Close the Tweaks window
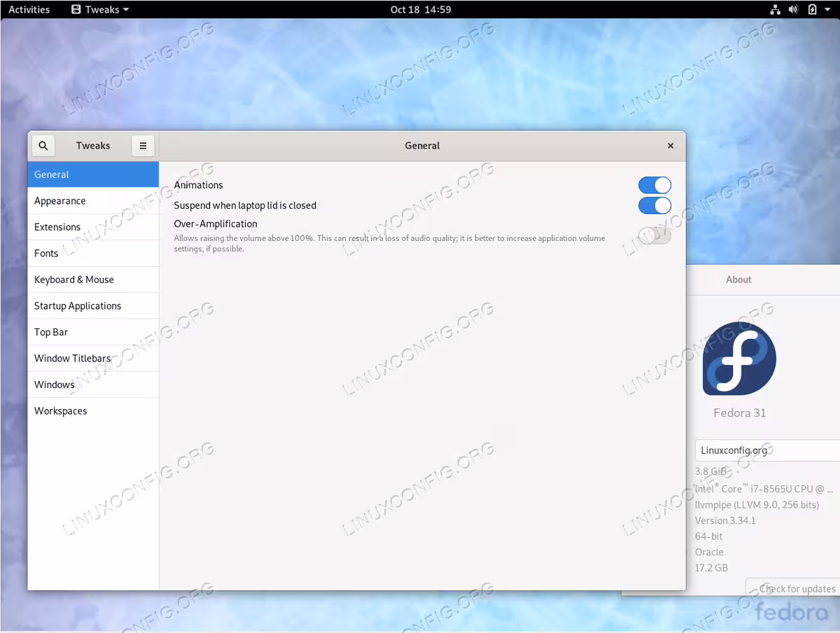The width and height of the screenshot is (840, 633). coord(671,146)
